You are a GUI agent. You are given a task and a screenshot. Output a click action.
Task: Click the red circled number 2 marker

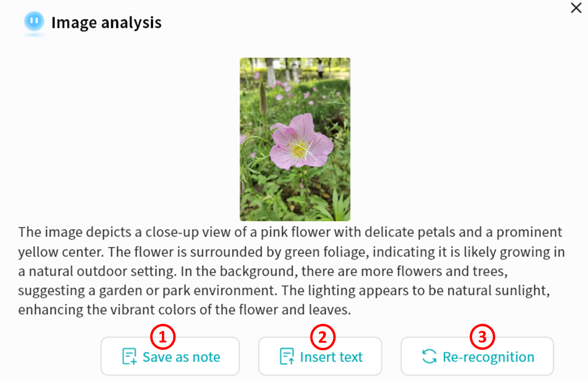tap(322, 337)
